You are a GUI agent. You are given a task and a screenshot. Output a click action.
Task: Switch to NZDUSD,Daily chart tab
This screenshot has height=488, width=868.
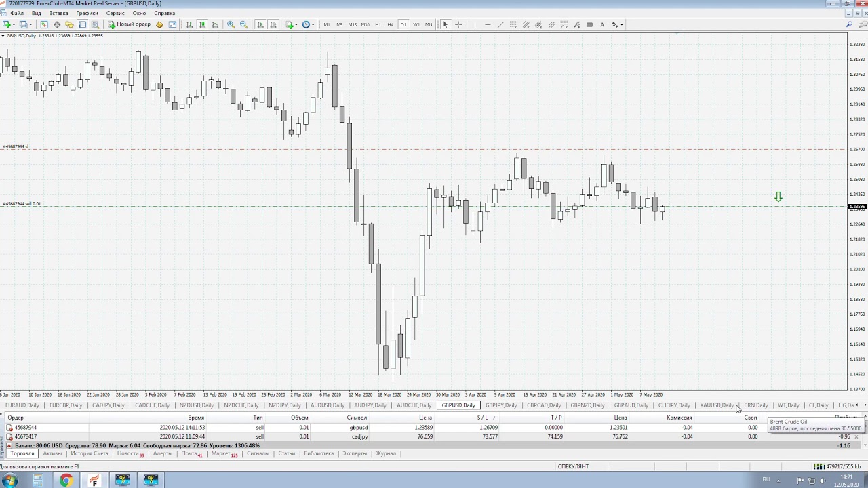197,405
